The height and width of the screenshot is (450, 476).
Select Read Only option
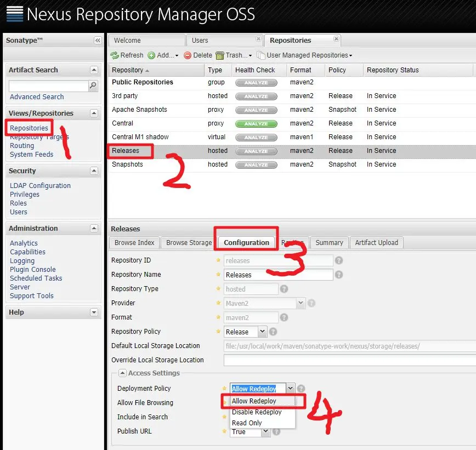pos(262,423)
